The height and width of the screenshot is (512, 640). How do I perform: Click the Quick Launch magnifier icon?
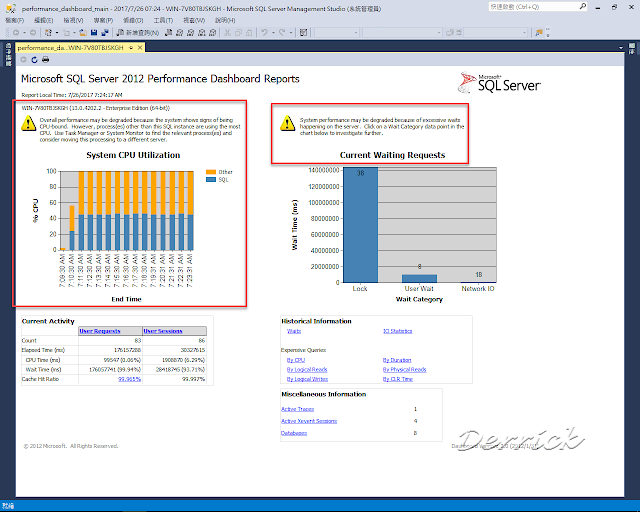[x=583, y=7]
